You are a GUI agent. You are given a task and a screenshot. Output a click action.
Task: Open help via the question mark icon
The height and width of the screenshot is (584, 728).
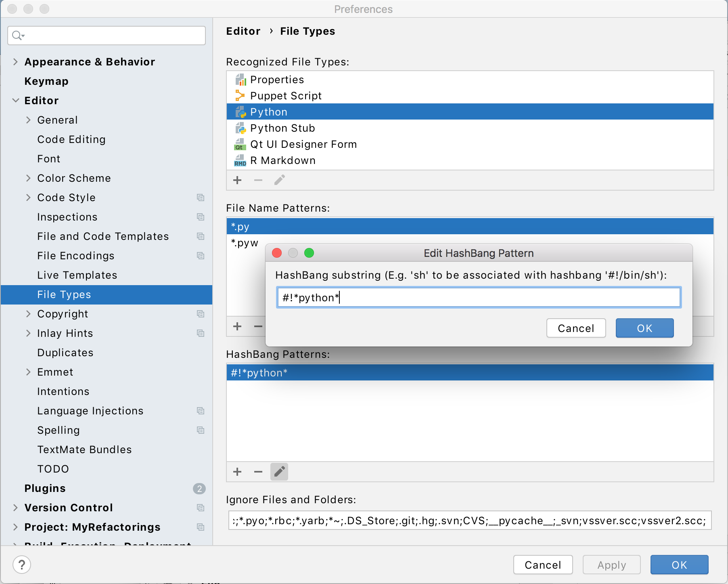click(x=22, y=564)
